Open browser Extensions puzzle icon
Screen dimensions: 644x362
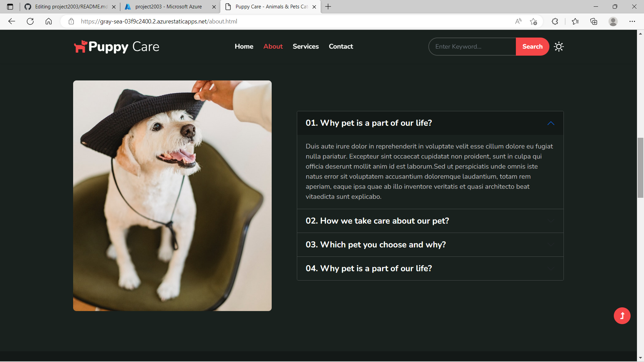(555, 21)
